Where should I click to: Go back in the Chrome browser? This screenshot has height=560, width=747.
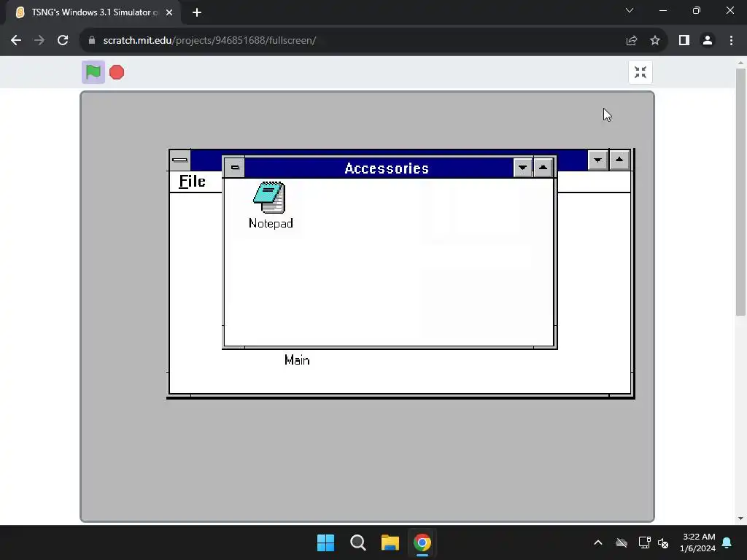click(16, 41)
